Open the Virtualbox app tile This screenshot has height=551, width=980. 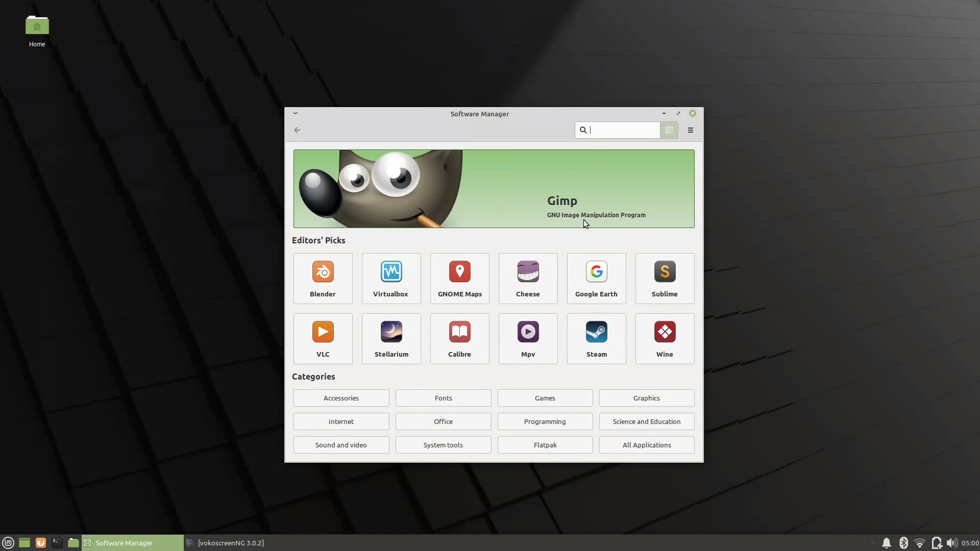(391, 279)
